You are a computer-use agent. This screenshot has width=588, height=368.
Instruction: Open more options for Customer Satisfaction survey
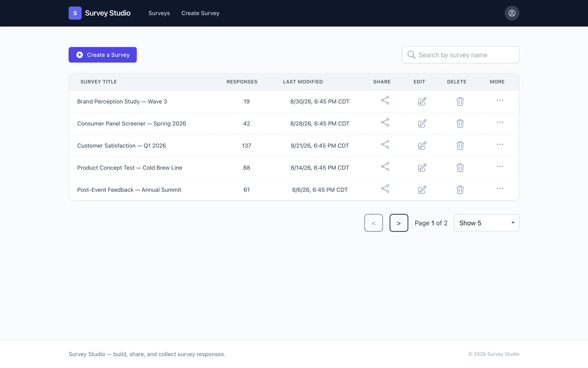tap(500, 144)
